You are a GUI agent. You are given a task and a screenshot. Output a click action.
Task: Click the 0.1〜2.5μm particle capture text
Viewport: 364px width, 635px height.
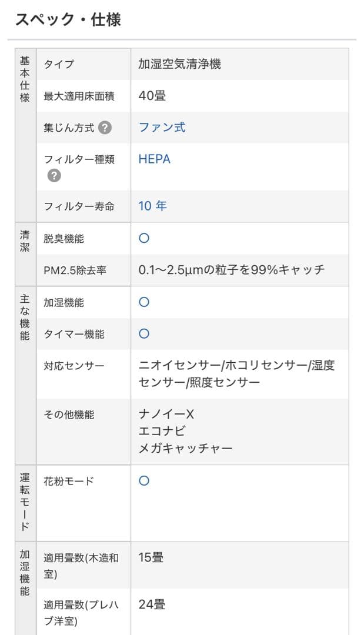pyautogui.click(x=231, y=270)
